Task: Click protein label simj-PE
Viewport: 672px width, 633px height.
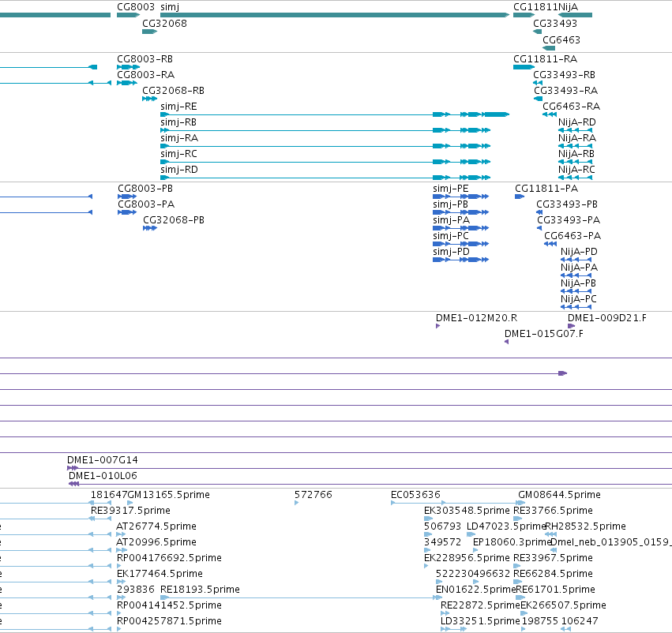Action: [450, 189]
